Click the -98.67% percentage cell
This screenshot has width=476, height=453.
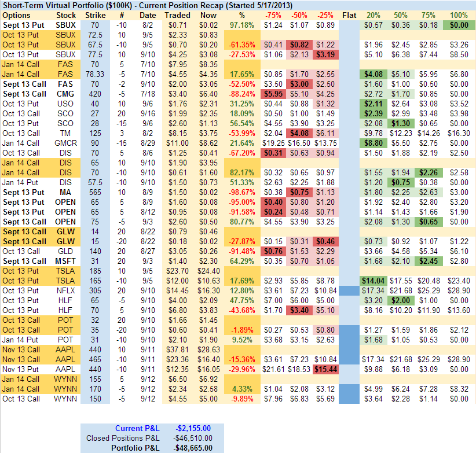241,192
